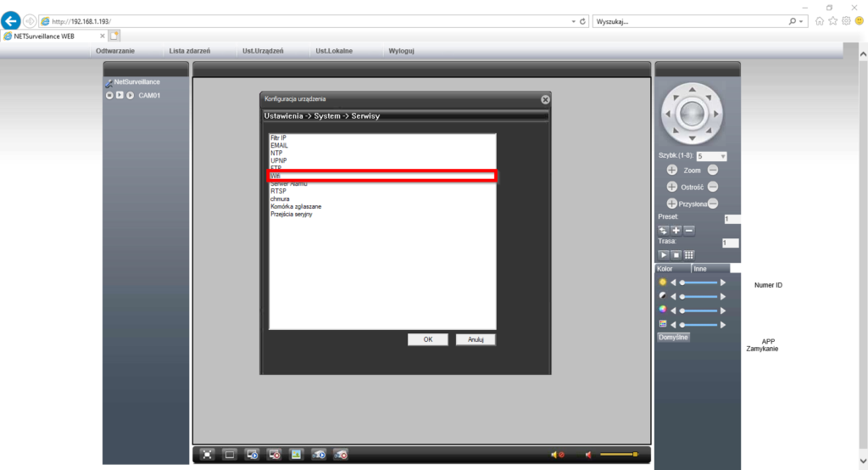Viewport: 868px width, 470px height.
Task: Toggle the muted audio speaker icon
Action: point(557,455)
